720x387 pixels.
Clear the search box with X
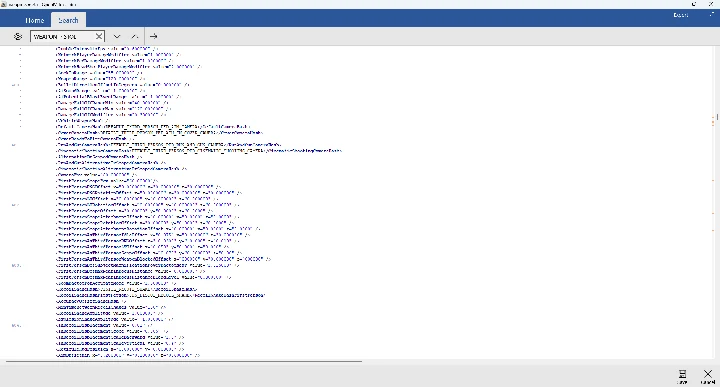(x=99, y=36)
